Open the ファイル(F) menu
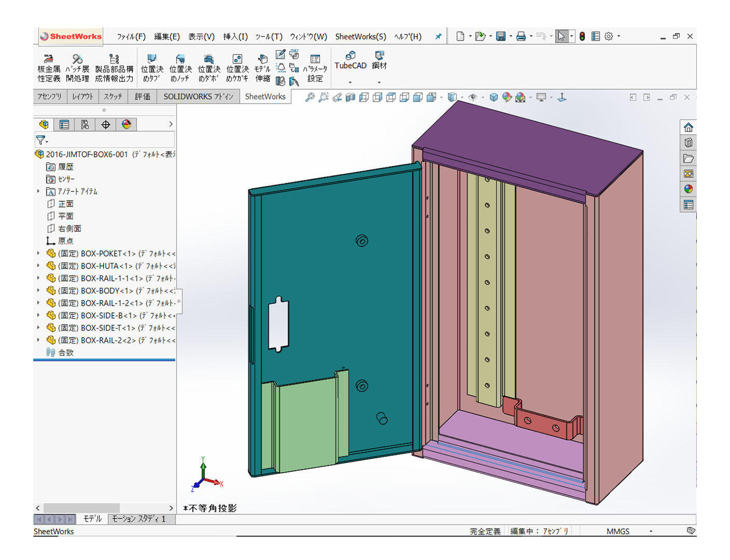Viewport: 730px width, 560px height. 131,36
